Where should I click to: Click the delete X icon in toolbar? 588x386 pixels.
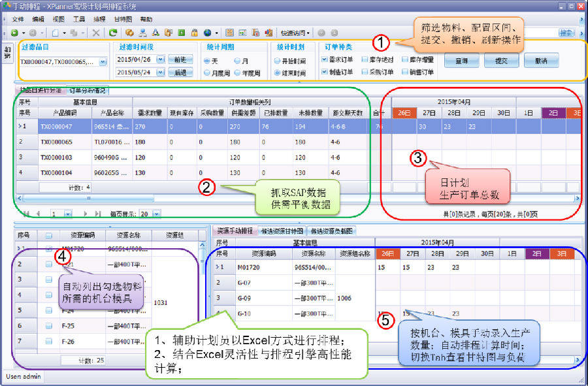(96, 32)
